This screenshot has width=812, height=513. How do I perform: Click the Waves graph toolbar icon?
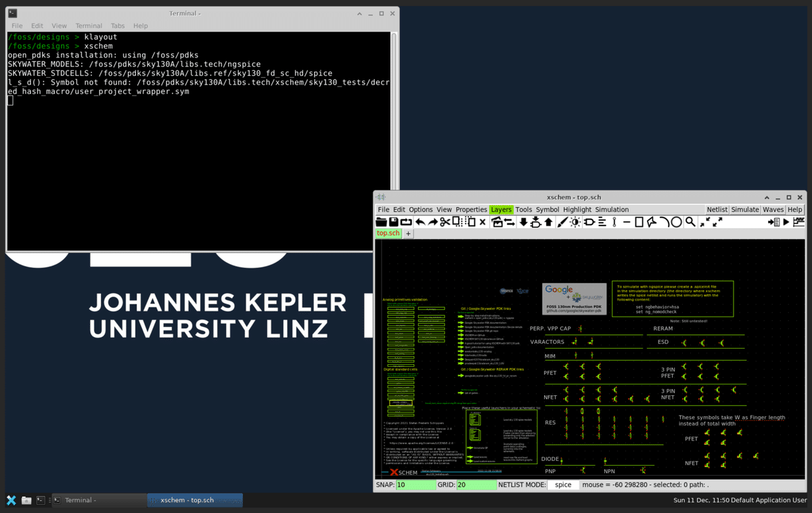[x=798, y=222]
